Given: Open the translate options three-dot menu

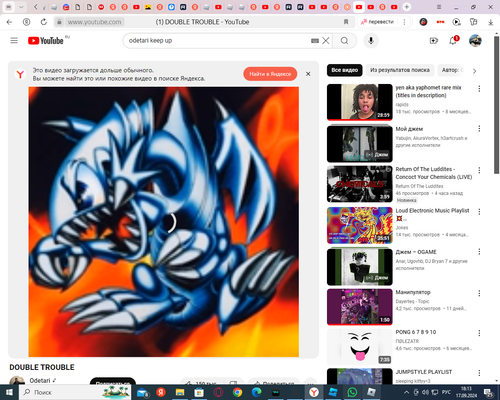Looking at the screenshot, I should pos(404,22).
